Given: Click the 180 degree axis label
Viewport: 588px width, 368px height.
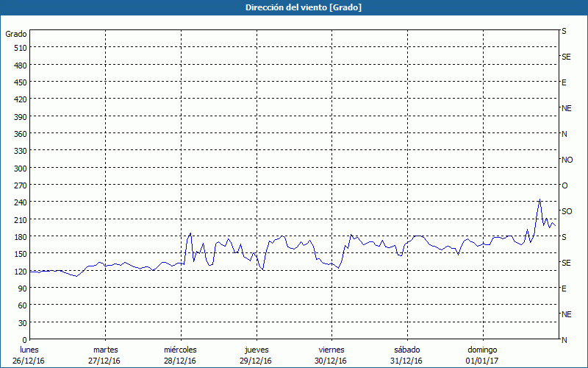Looking at the screenshot, I should coord(20,236).
